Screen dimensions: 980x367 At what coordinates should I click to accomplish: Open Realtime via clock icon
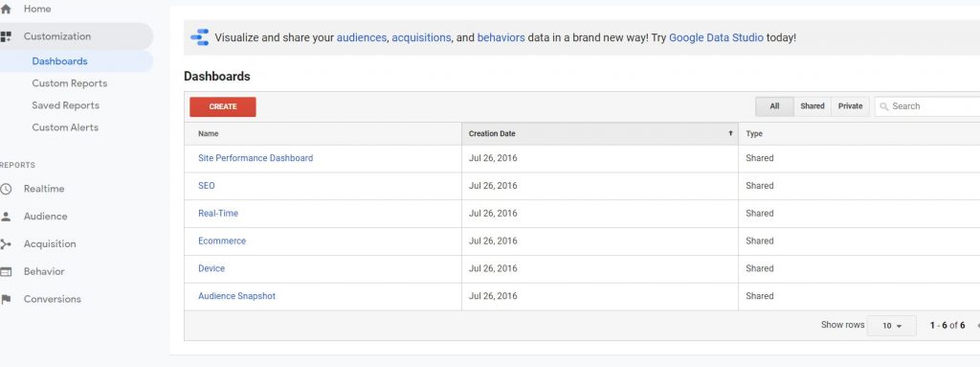click(7, 189)
